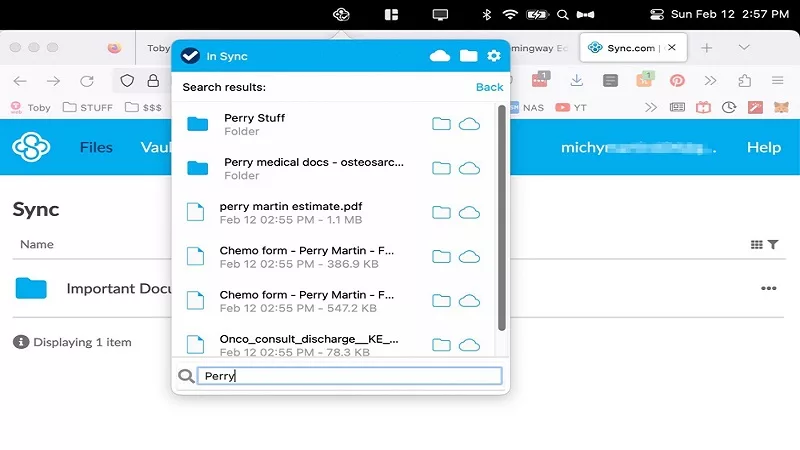The width and height of the screenshot is (800, 450).
Task: Open Files tab on Sync website
Action: point(96,147)
